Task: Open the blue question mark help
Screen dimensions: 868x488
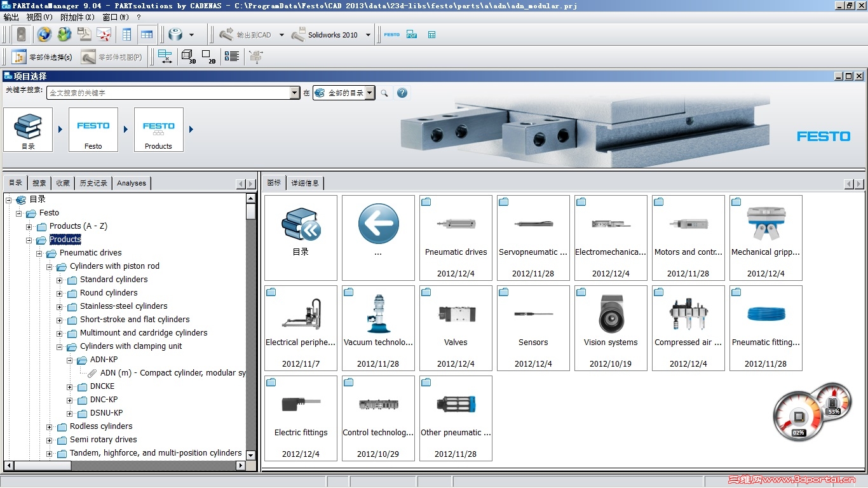Action: [x=402, y=93]
